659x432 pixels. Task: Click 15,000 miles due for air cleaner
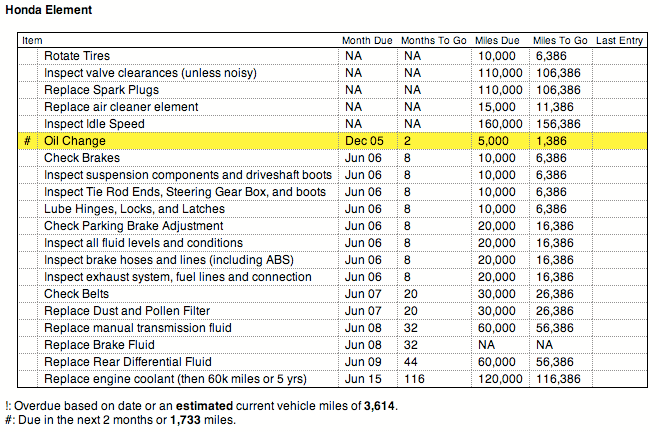(x=497, y=107)
